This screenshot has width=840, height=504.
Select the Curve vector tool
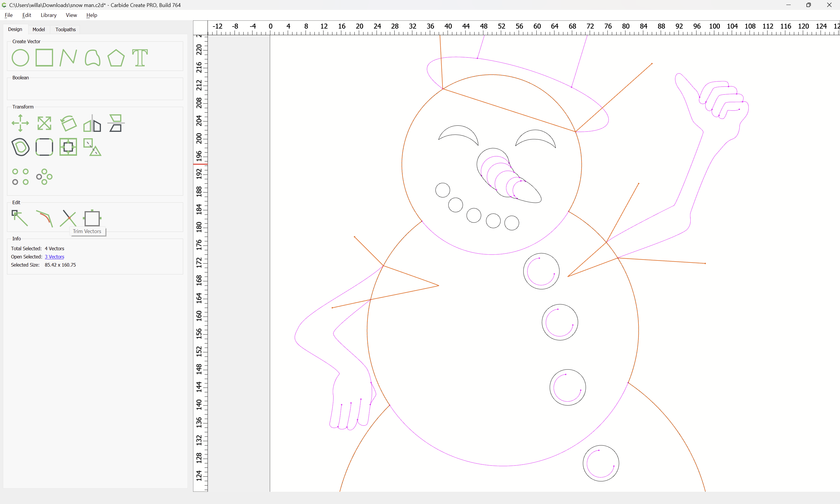[92, 58]
